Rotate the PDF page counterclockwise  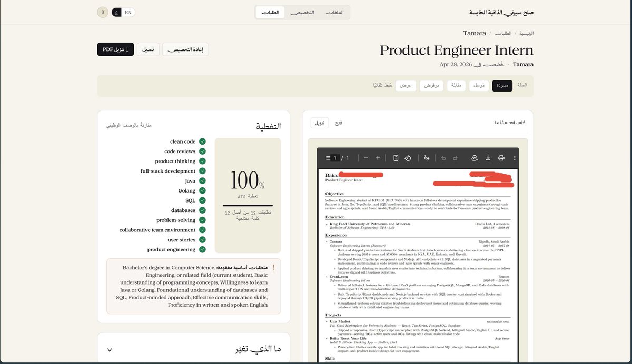point(407,158)
